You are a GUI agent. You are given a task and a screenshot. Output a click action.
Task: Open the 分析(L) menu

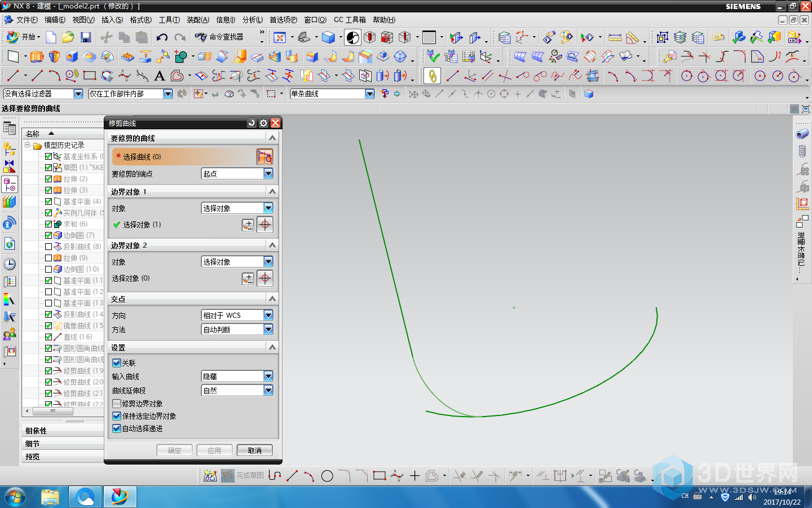[253, 20]
